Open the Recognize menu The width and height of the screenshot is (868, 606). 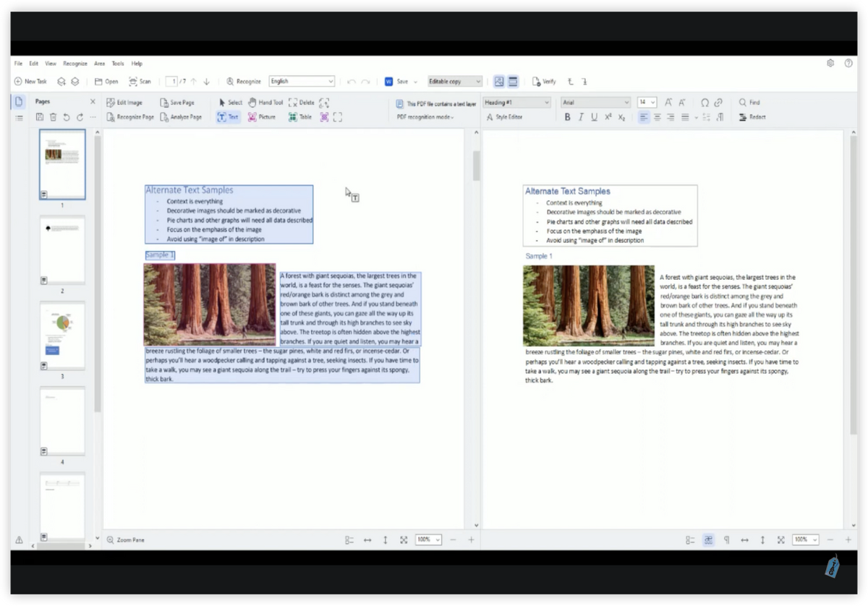pyautogui.click(x=75, y=64)
